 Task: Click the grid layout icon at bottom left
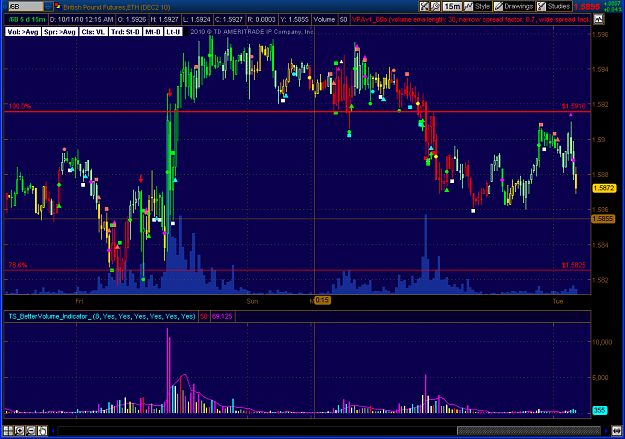[x=8, y=431]
